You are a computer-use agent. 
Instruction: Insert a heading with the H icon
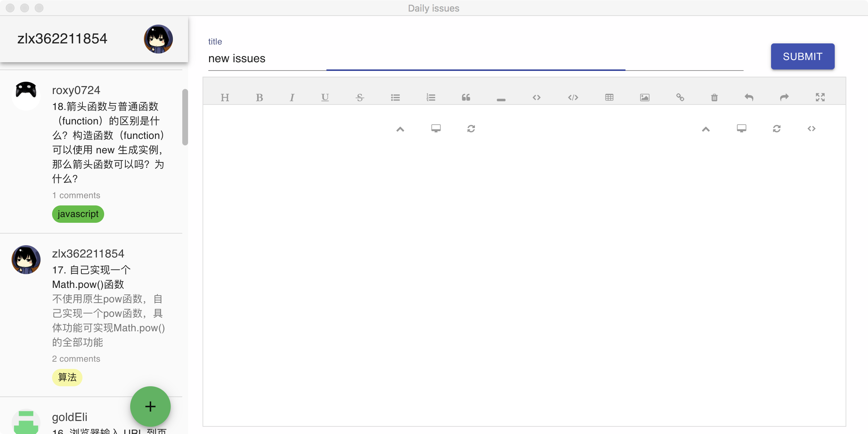point(225,97)
